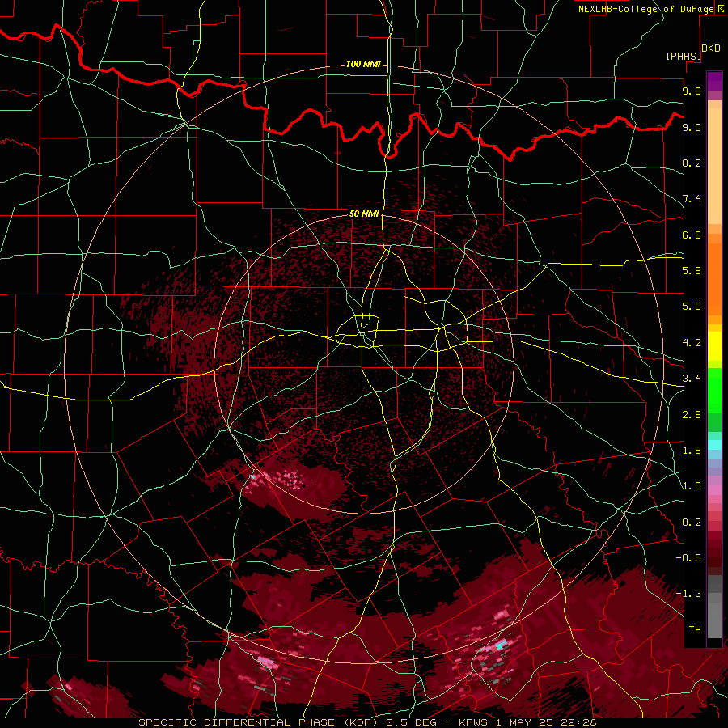This screenshot has width=728, height=728.
Task: Click the 5.0 scale label
Action: [x=692, y=307]
